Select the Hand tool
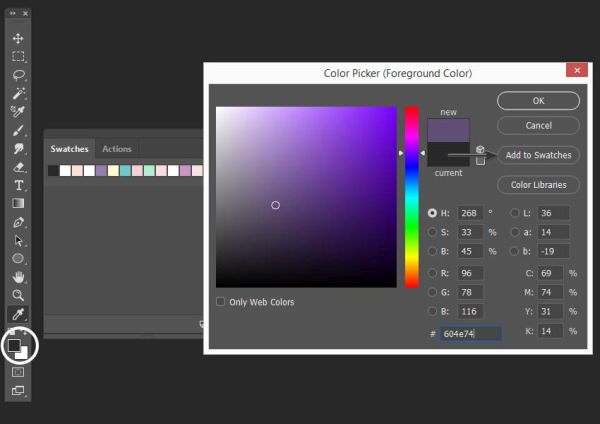The height and width of the screenshot is (424, 600). (18, 277)
